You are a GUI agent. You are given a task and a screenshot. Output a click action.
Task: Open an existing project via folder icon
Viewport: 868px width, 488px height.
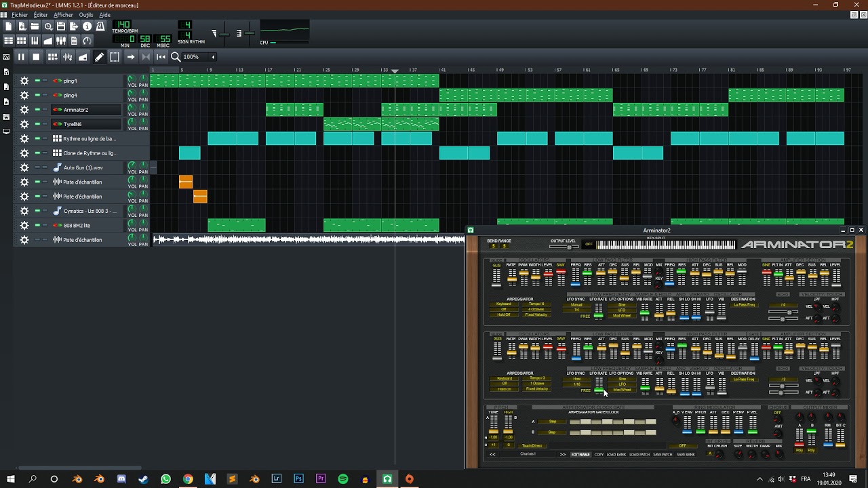(x=35, y=26)
